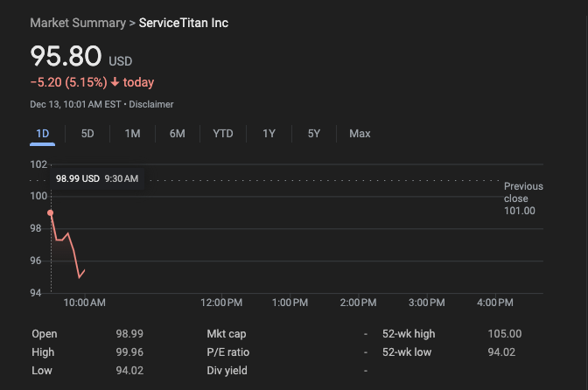Image resolution: width=588 pixels, height=390 pixels.
Task: Click the Previous close 101.00 label
Action: pyautogui.click(x=522, y=198)
